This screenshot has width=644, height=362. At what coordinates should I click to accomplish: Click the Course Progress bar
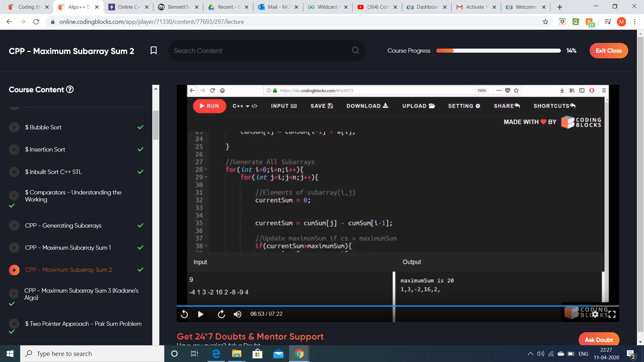[498, 51]
